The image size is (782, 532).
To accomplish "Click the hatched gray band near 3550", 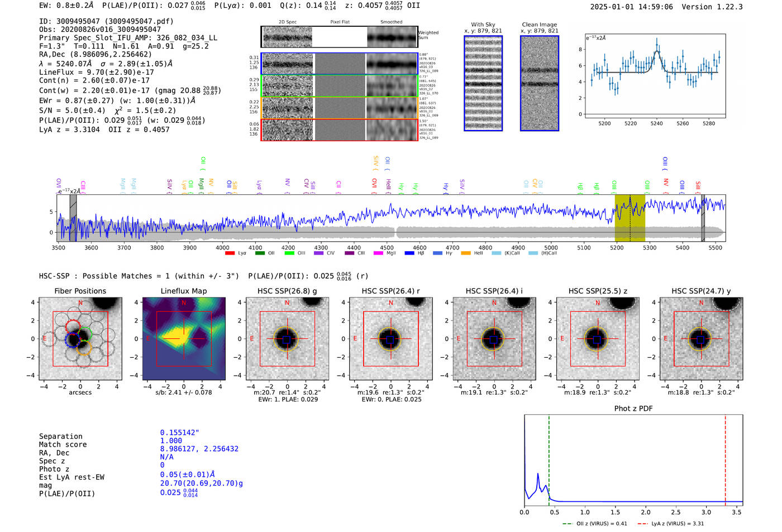I will coord(73,218).
